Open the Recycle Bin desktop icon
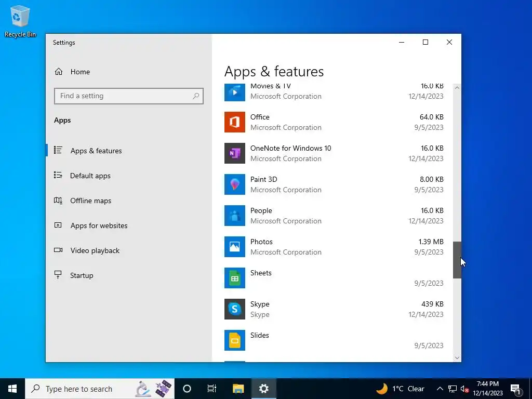This screenshot has height=399, width=532. click(20, 21)
